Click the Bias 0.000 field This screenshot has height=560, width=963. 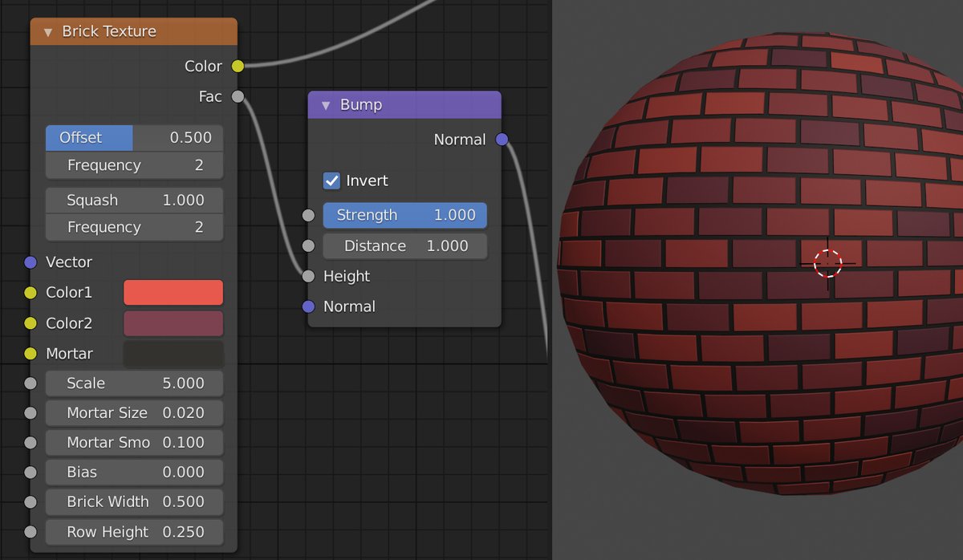(134, 473)
